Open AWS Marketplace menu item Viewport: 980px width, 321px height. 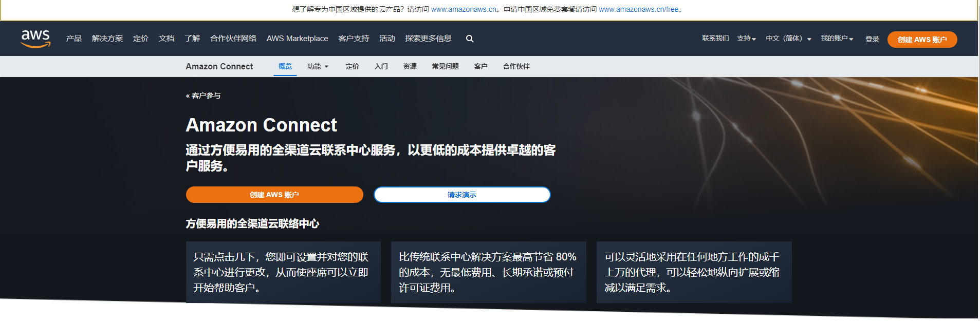click(x=297, y=39)
